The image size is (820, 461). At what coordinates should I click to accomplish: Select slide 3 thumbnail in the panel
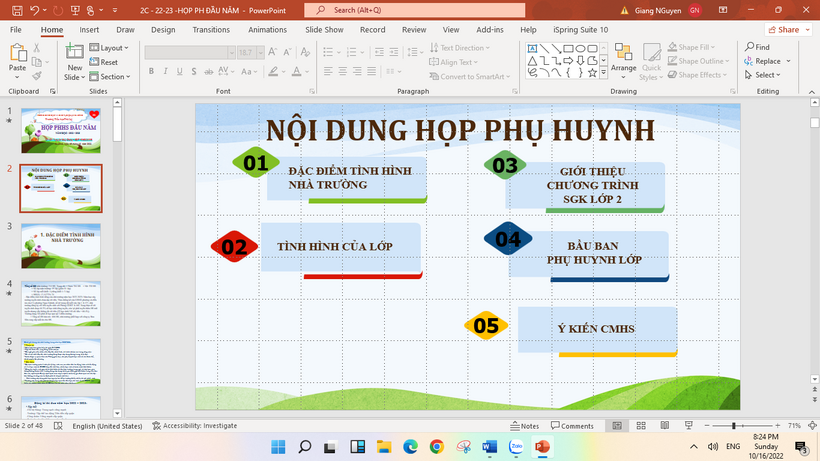point(61,246)
